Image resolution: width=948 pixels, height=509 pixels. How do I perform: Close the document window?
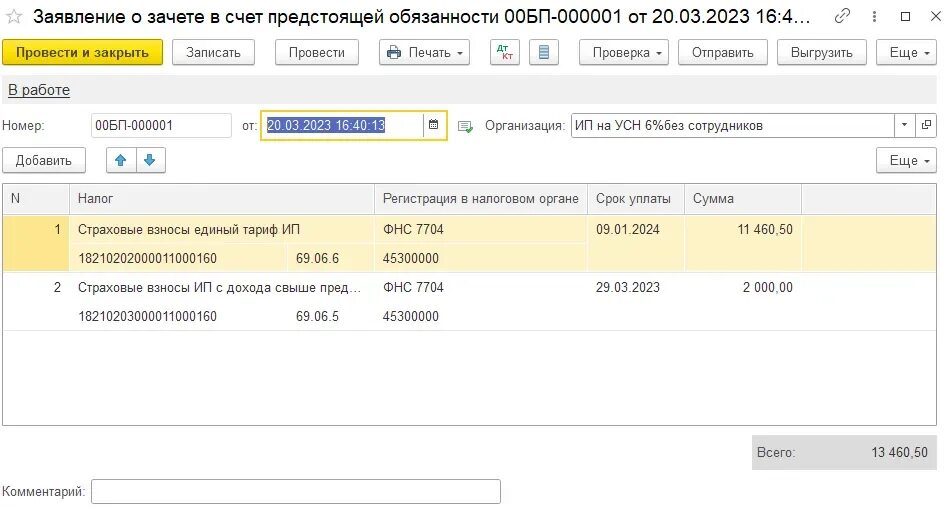pos(935,16)
